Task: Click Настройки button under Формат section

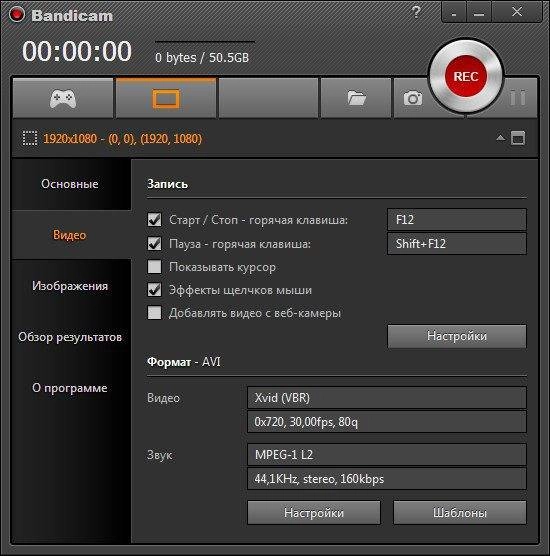Action: [314, 513]
